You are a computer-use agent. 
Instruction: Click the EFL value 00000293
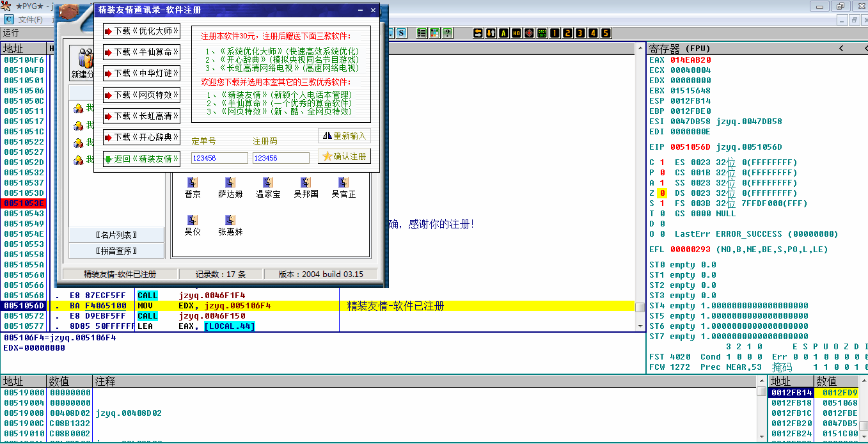[691, 249]
